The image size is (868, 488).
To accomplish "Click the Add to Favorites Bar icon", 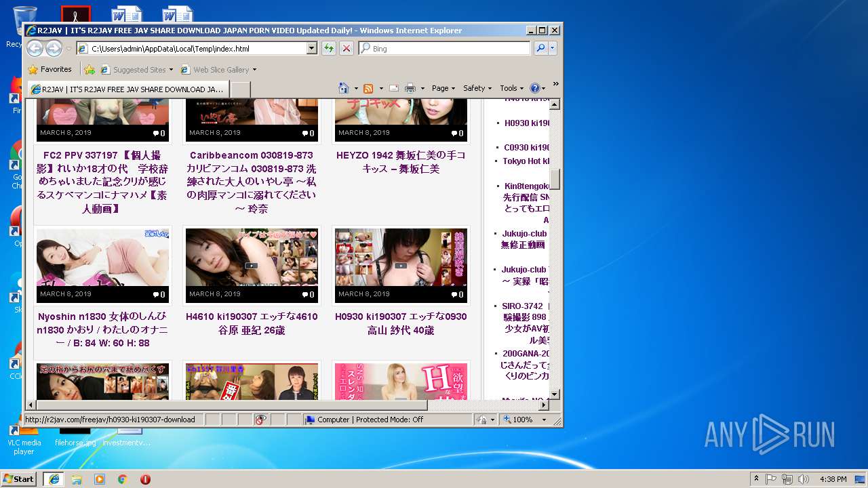I will [x=89, y=69].
